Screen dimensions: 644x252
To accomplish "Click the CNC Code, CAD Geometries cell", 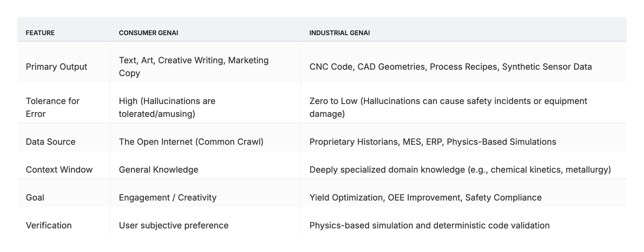I will click(450, 67).
